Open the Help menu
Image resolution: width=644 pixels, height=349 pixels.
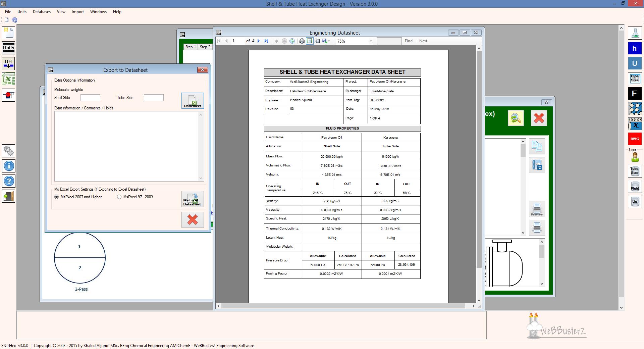tap(117, 12)
